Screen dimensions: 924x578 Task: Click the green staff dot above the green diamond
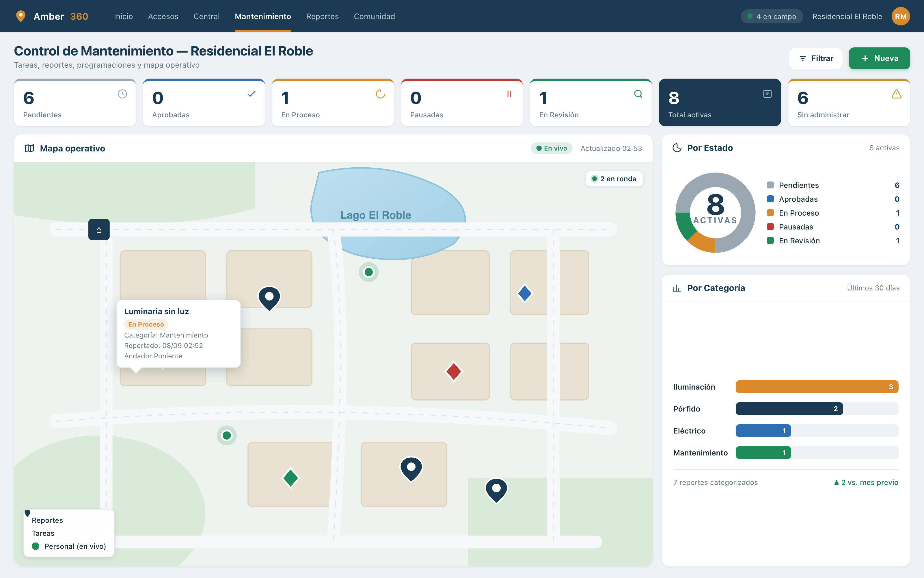coord(227,436)
